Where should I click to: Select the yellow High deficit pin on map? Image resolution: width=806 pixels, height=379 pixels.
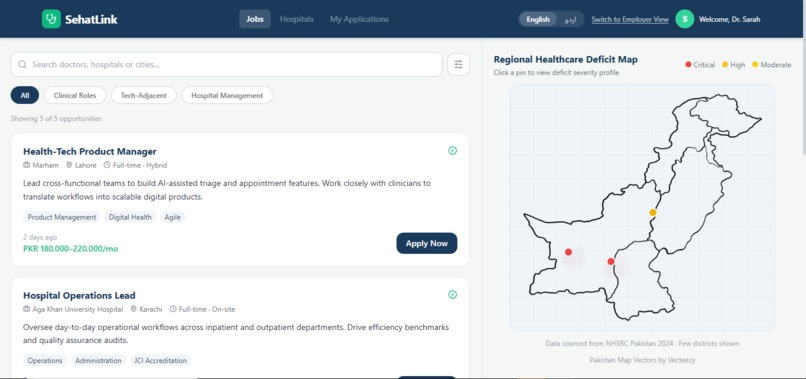pyautogui.click(x=653, y=212)
